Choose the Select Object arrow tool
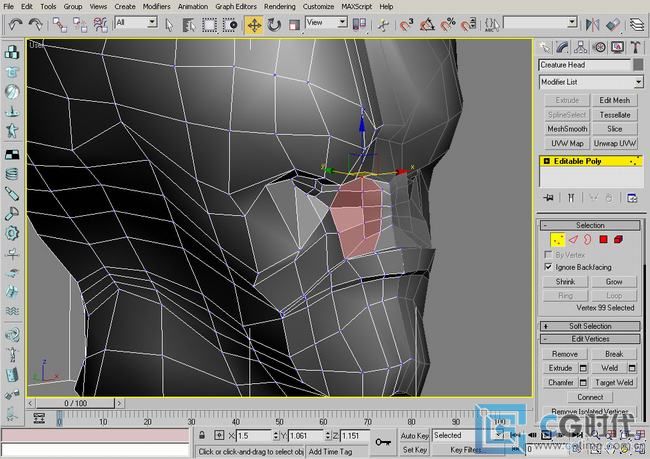Viewport: 650px width, 459px height. click(x=169, y=25)
